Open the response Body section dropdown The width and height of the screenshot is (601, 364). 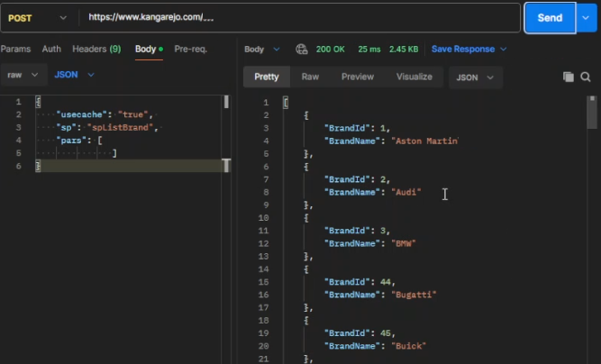point(262,49)
